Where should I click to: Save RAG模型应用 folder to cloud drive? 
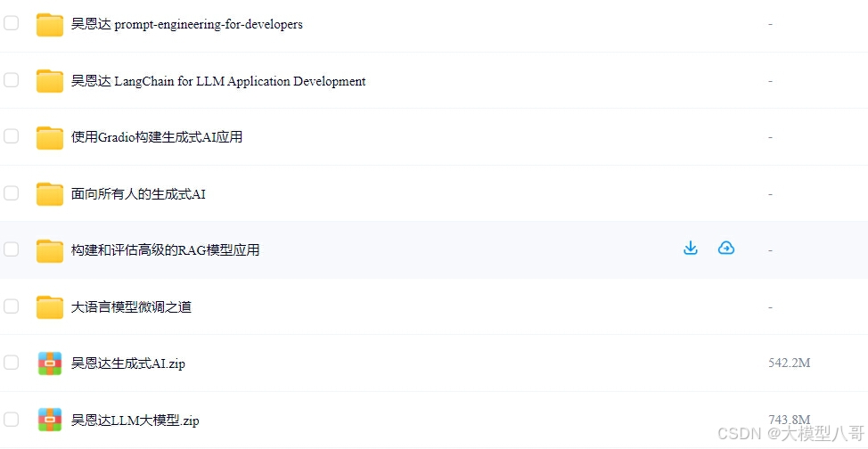click(726, 248)
